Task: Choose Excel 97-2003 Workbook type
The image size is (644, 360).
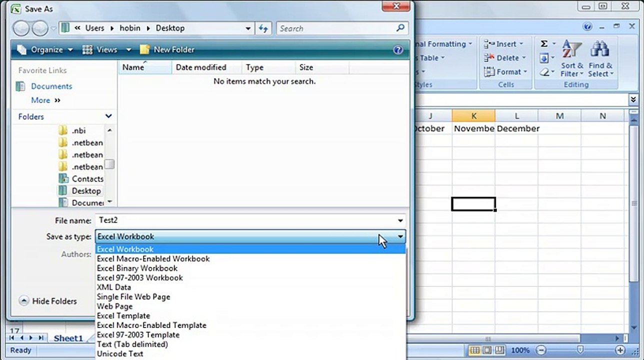Action: (x=250, y=277)
